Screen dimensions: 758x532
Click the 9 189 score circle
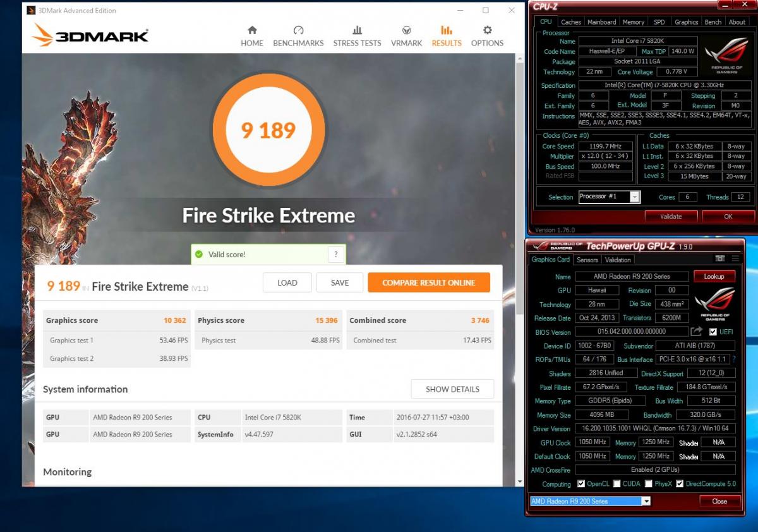click(x=268, y=130)
